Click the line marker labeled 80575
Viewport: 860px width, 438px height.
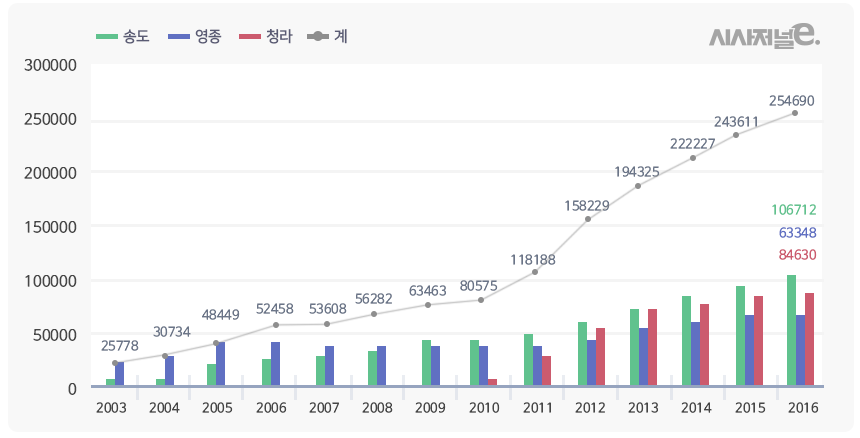(481, 300)
